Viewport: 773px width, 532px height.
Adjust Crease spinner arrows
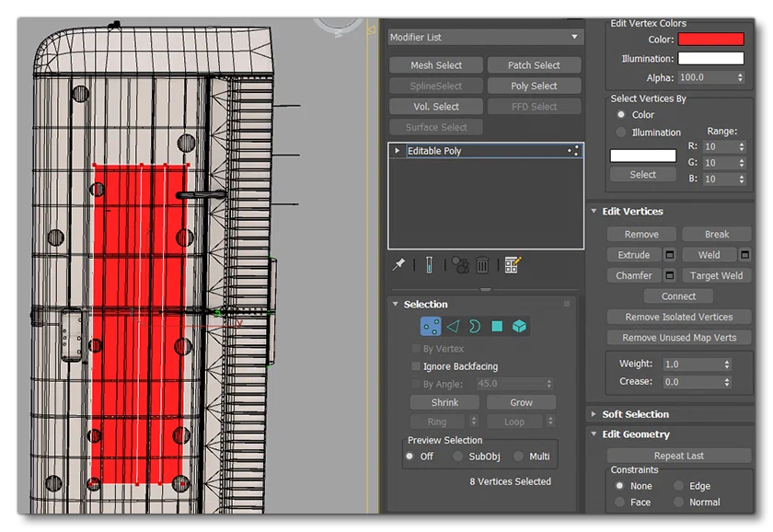[727, 382]
